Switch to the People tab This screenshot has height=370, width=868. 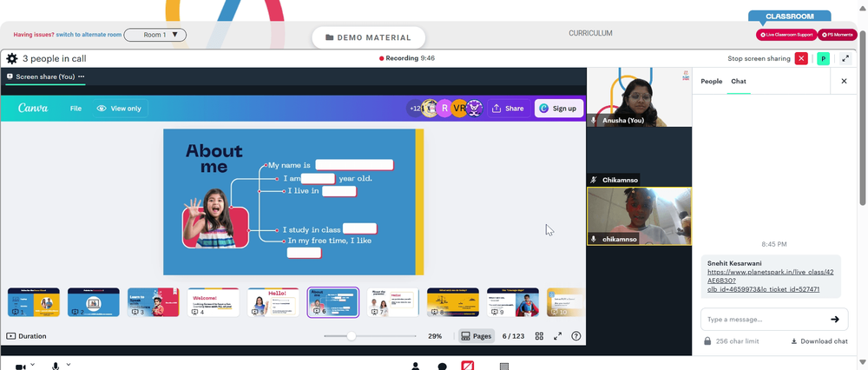pos(712,82)
